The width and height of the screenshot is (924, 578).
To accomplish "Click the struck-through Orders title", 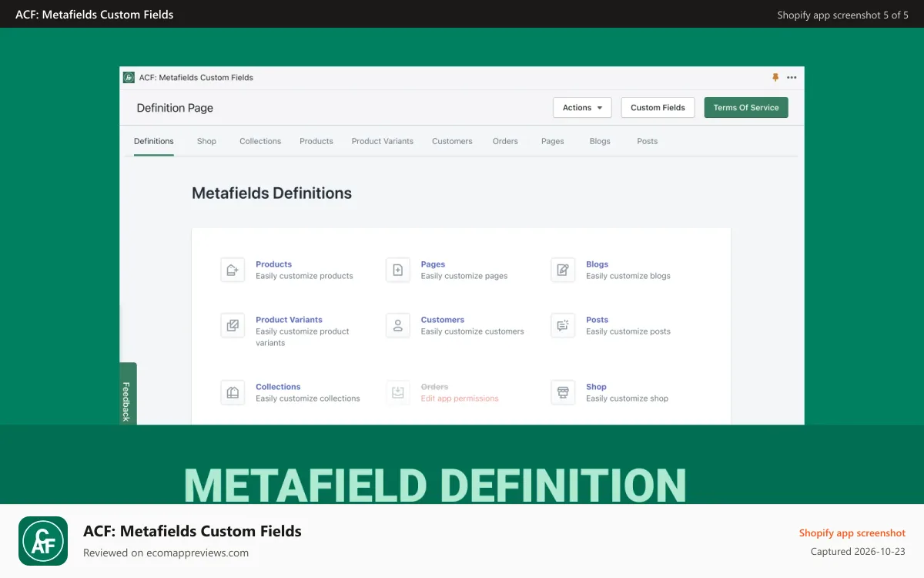I will click(x=434, y=387).
